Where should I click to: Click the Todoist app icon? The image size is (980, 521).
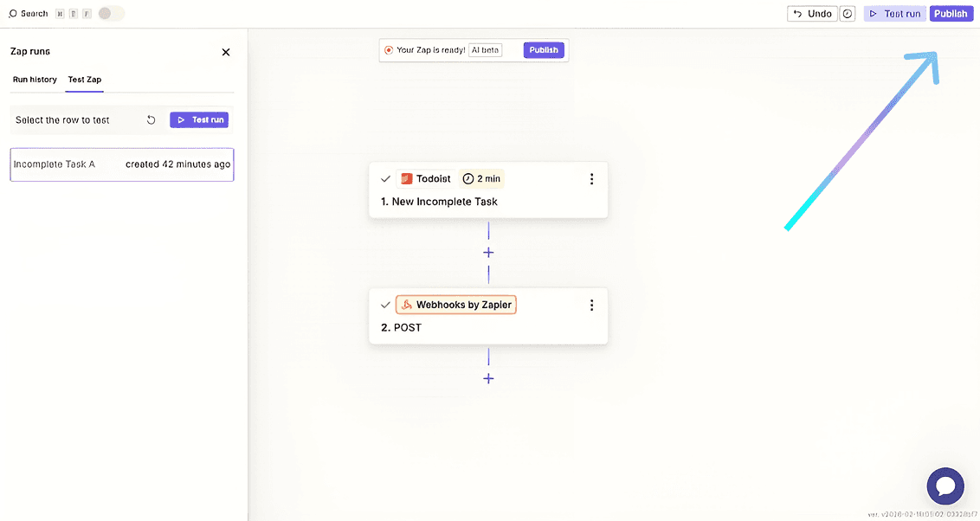(407, 178)
